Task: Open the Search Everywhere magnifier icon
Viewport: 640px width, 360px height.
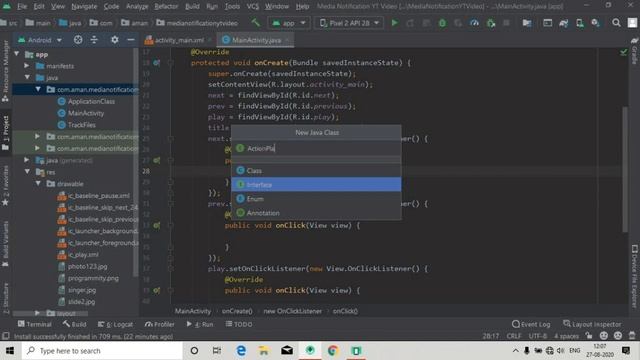Action: (616, 23)
